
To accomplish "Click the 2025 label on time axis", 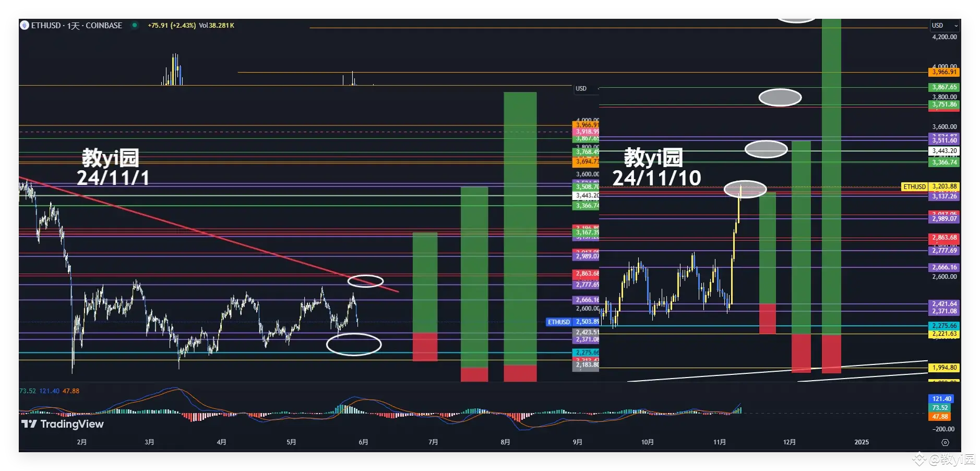I will click(862, 442).
